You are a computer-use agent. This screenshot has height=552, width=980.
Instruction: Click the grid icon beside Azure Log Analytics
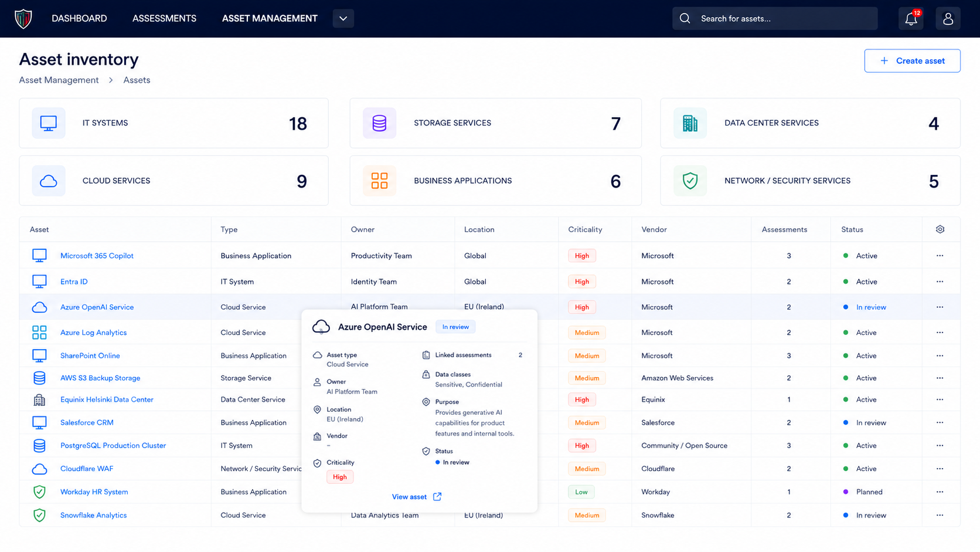coord(39,333)
